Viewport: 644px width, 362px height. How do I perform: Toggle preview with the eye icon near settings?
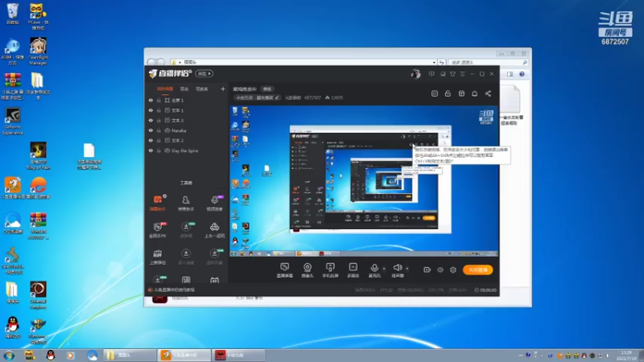click(x=440, y=269)
